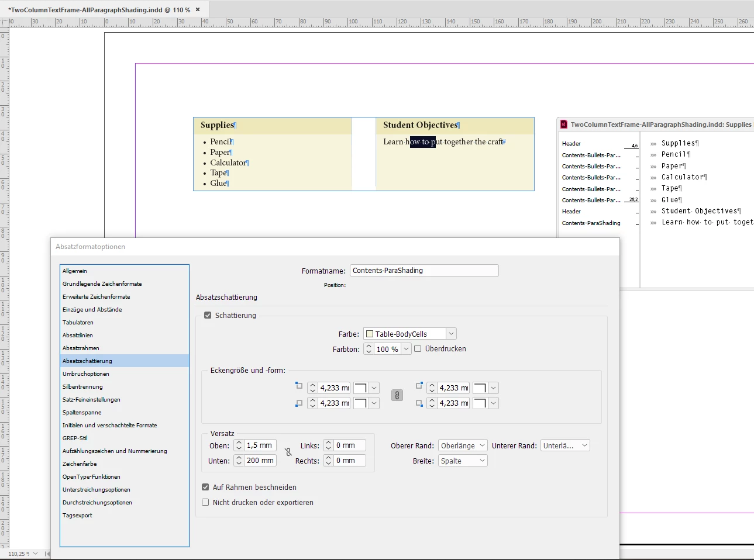Open top-left corner shape dropdown

[x=374, y=388]
